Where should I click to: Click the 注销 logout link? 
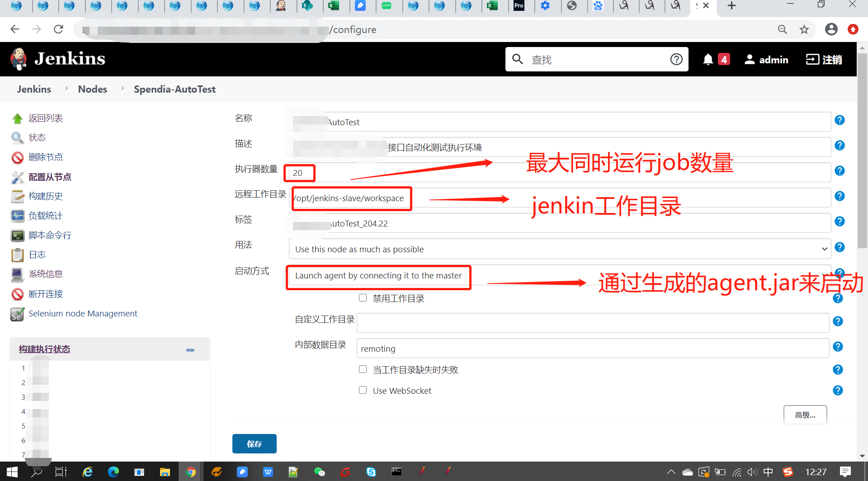(824, 60)
